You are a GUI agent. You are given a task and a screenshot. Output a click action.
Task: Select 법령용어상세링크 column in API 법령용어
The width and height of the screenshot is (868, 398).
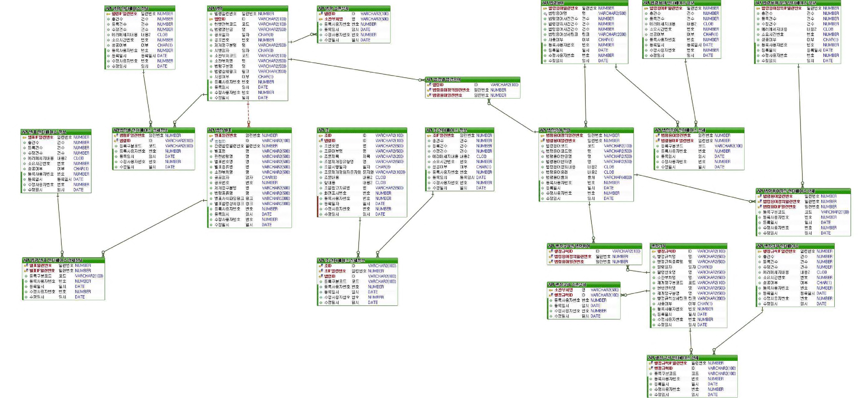(x=585, y=34)
